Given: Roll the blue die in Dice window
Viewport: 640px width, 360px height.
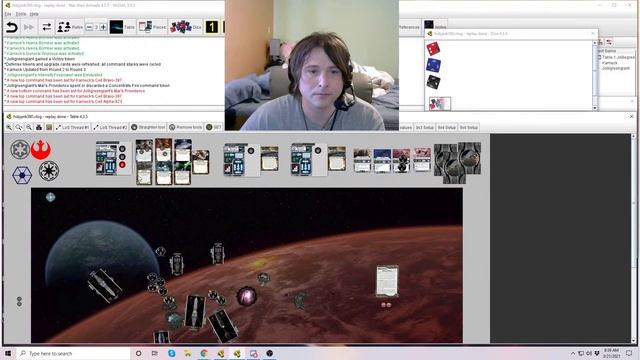Looking at the screenshot, I should pyautogui.click(x=433, y=65).
